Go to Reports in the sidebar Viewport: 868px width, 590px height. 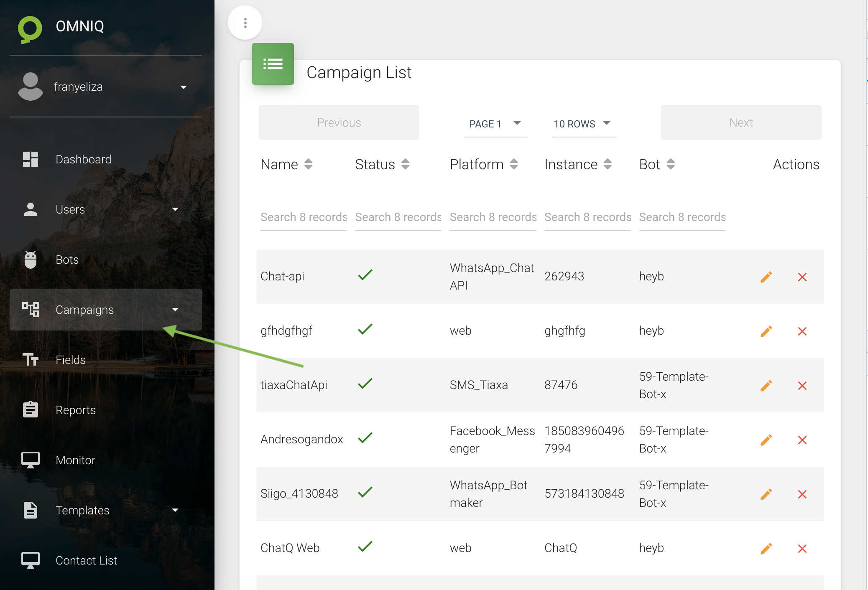76,410
